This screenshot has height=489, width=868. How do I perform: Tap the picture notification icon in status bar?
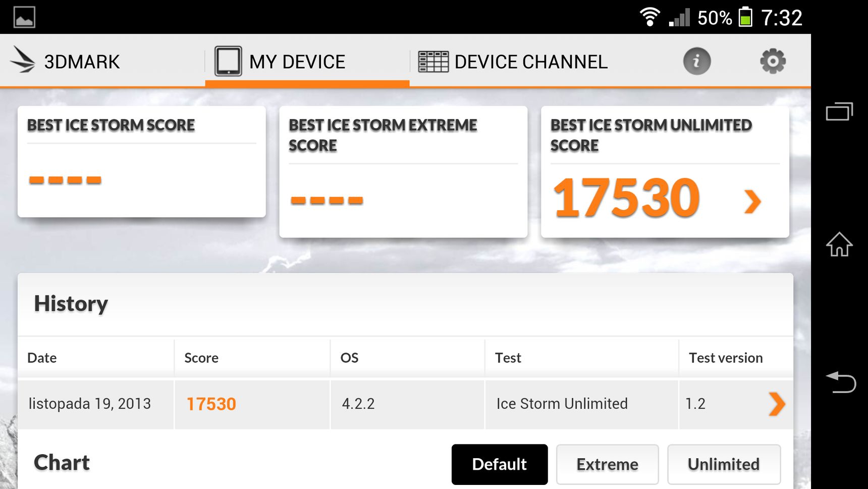[24, 17]
